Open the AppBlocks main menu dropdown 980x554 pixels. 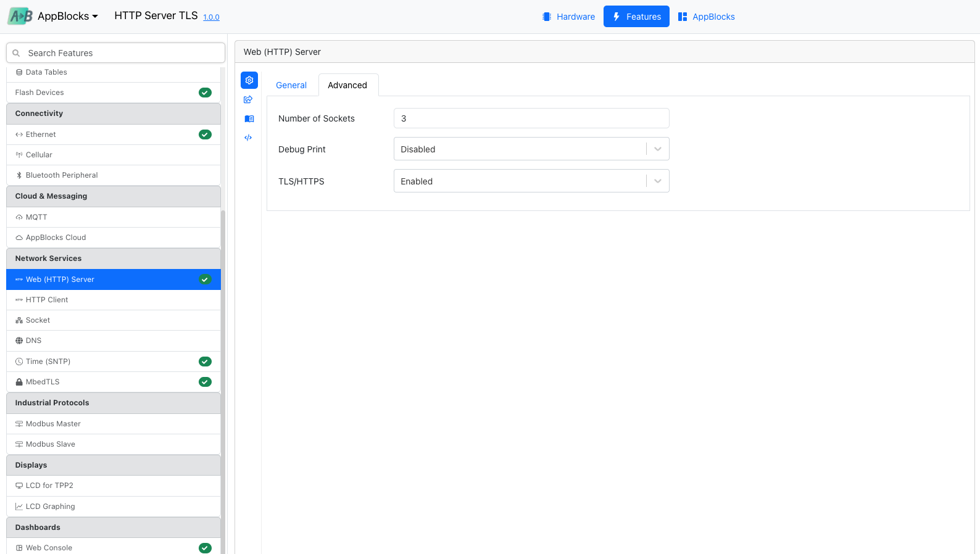[68, 16]
